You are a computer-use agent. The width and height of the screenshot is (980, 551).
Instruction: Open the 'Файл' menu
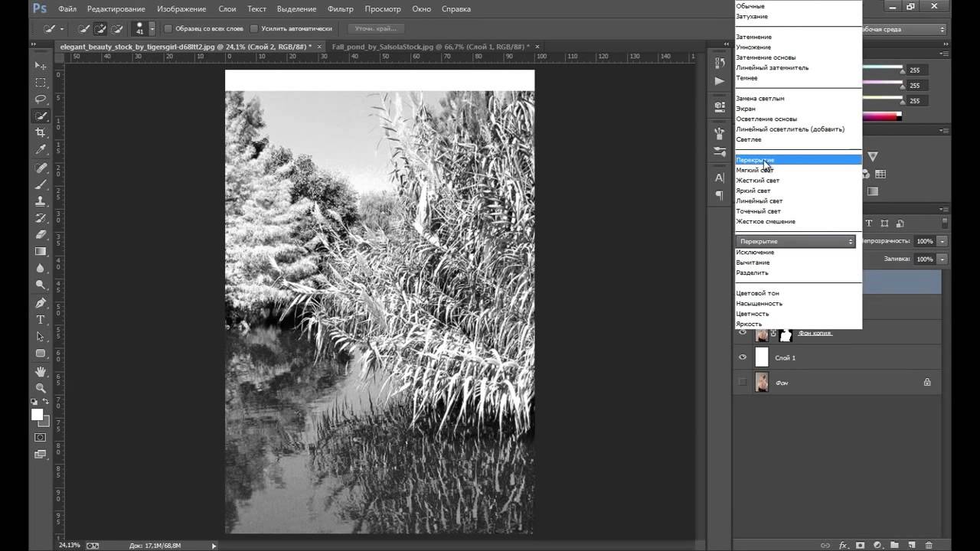tap(67, 9)
